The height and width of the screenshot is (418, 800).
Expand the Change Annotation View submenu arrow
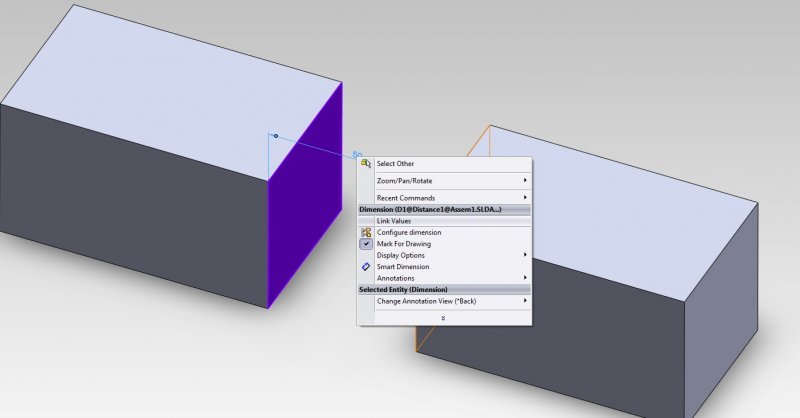(525, 301)
